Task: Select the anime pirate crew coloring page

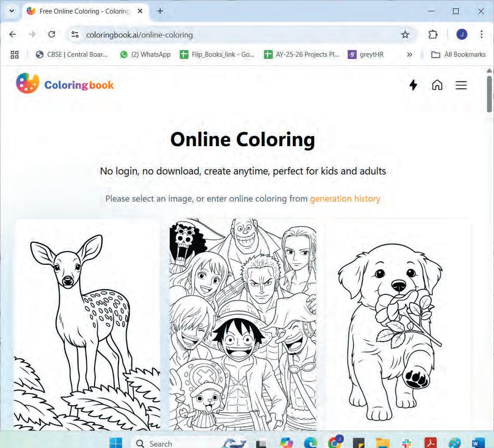Action: click(243, 324)
